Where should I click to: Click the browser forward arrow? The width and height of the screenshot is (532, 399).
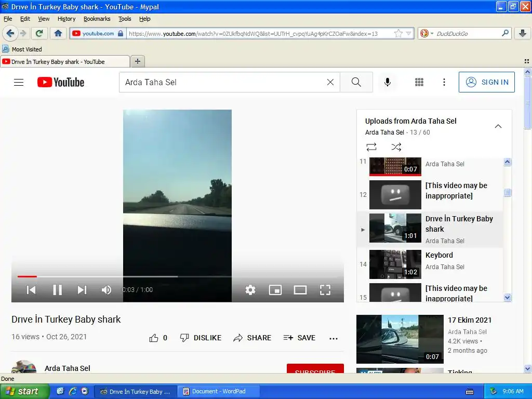pos(23,33)
